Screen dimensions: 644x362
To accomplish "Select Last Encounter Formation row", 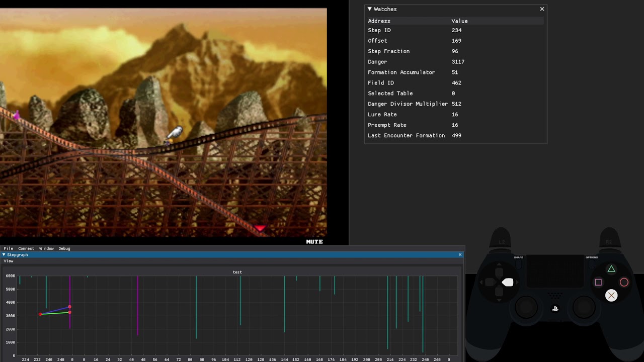I will tap(455, 136).
